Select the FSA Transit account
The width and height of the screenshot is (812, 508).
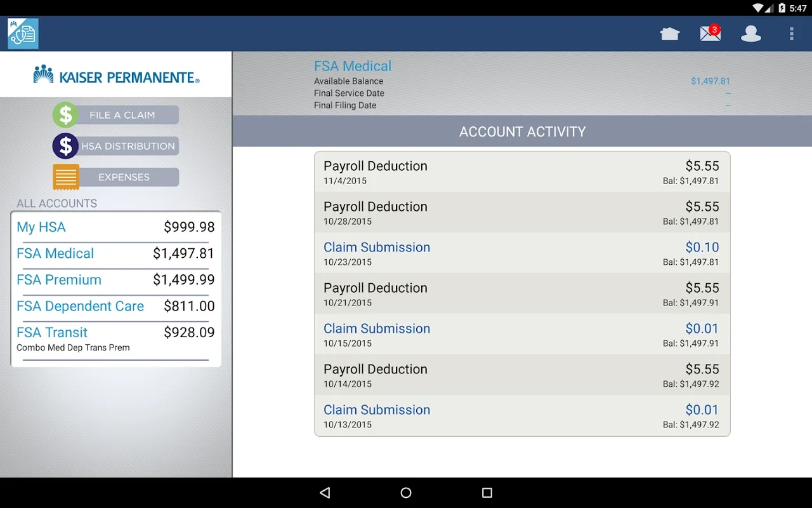tap(115, 339)
